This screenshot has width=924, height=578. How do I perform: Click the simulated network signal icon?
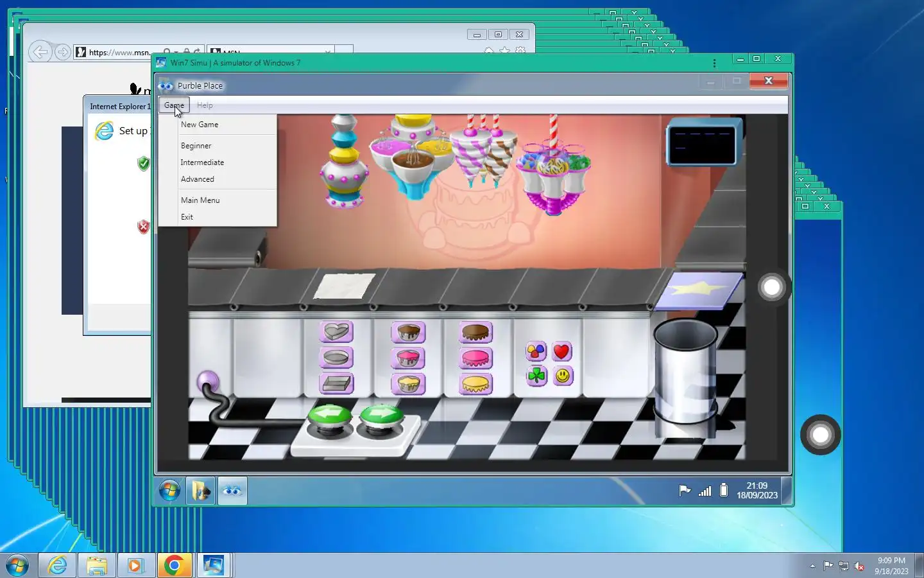pos(705,491)
